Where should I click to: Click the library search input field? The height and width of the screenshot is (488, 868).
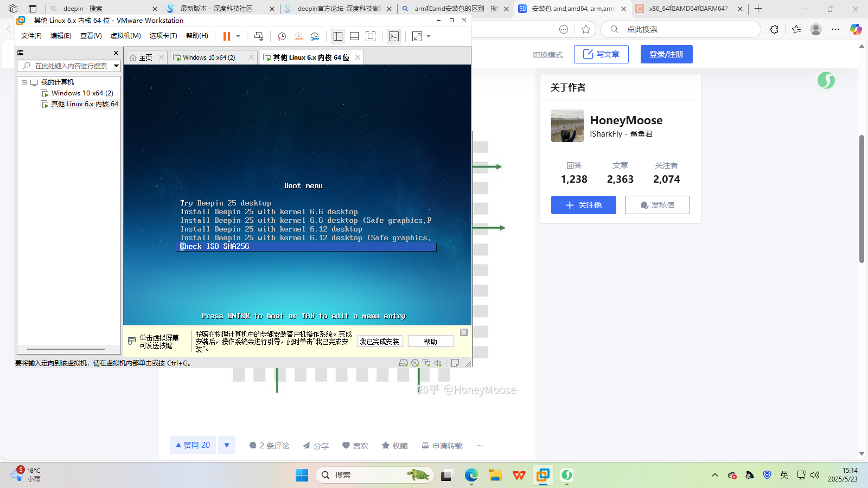(x=65, y=66)
